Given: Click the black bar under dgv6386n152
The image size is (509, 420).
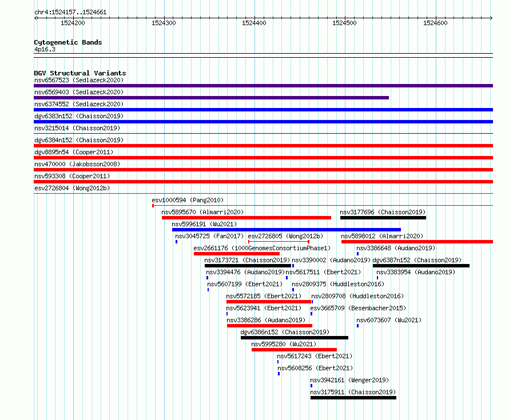Looking at the screenshot, I should pos(295,338).
